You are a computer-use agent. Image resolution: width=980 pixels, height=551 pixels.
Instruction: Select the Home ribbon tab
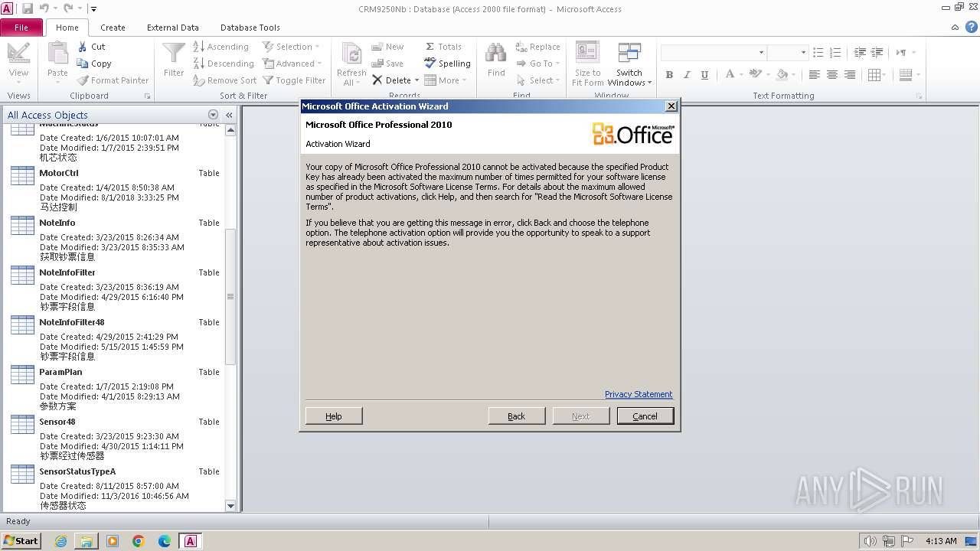click(x=67, y=28)
